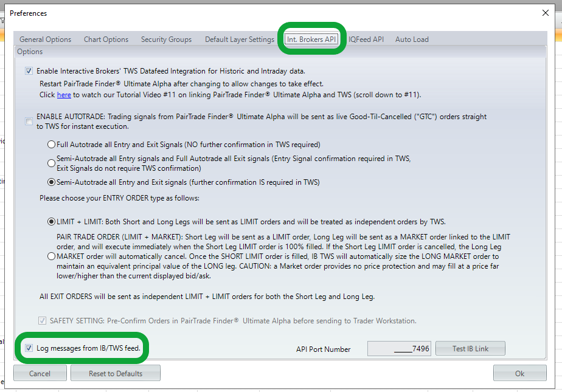Close the Preferences dialog
The image size is (562, 392).
pos(546,13)
